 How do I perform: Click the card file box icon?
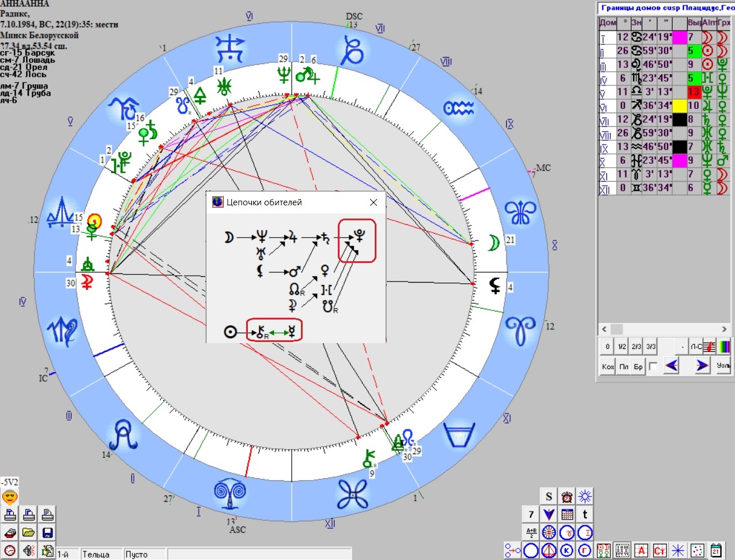[10, 533]
